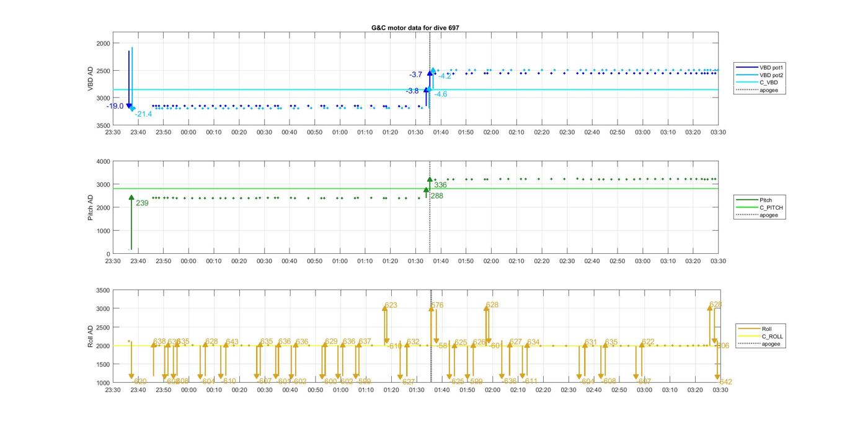Click the '-600' roll data label
The image size is (868, 430).
coord(329,382)
